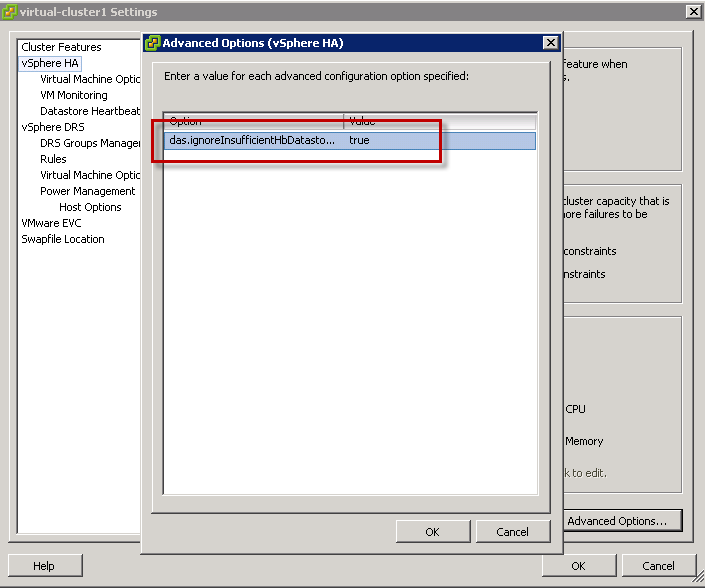This screenshot has height=588, width=705.
Task: Select vSphere HA in the settings tree
Action: coord(50,63)
